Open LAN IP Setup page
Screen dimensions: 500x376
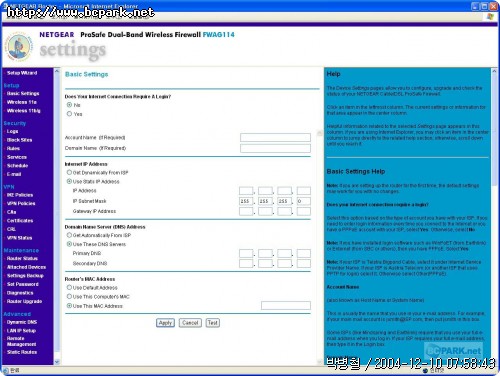21,331
